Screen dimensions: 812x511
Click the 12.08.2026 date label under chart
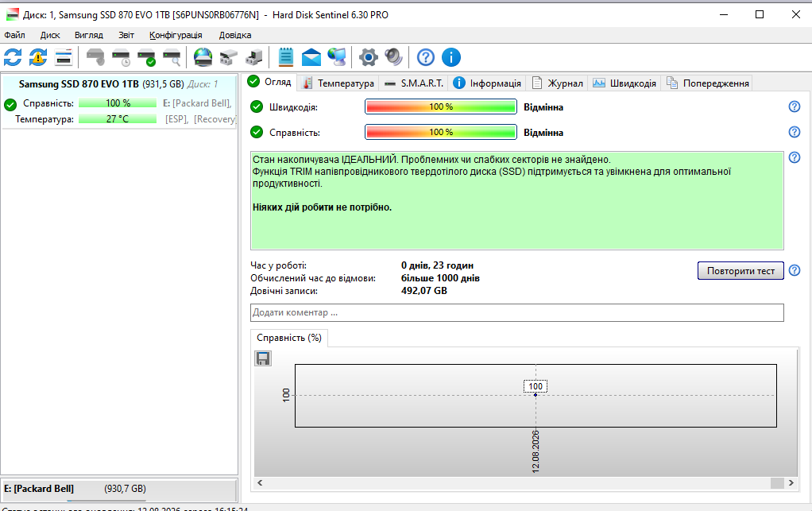pos(536,451)
